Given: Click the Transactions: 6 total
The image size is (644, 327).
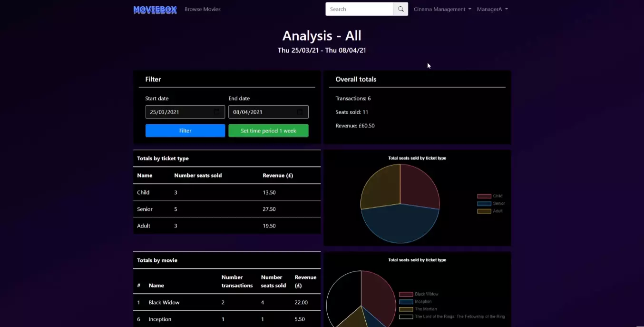Looking at the screenshot, I should (353, 99).
